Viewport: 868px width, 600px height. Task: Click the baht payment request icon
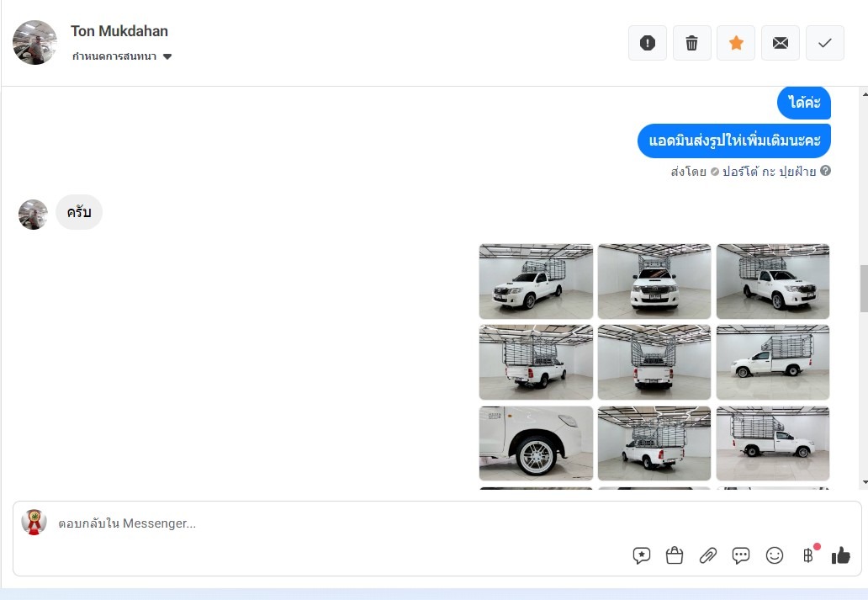(x=808, y=555)
